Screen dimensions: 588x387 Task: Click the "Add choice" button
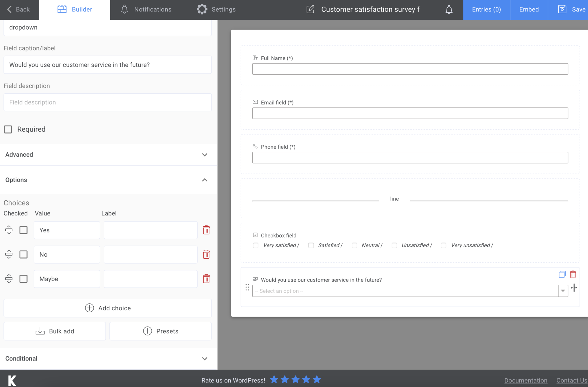point(108,308)
